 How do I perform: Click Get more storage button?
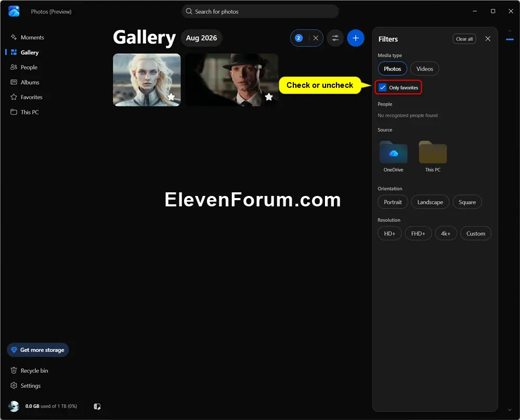[38, 350]
